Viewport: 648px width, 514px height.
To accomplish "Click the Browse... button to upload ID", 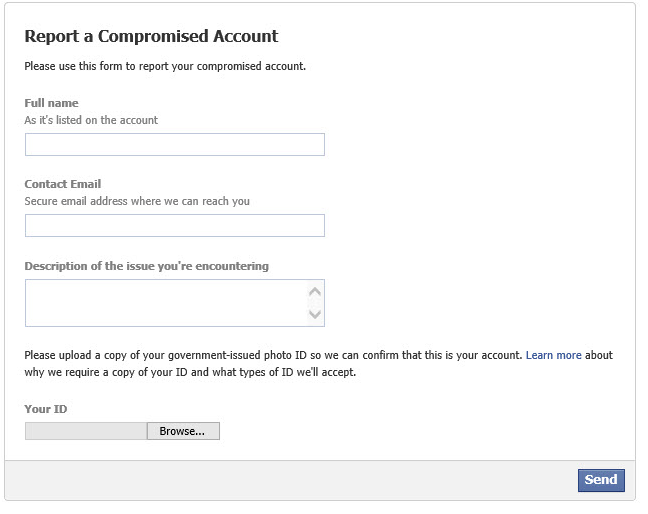I will point(183,431).
